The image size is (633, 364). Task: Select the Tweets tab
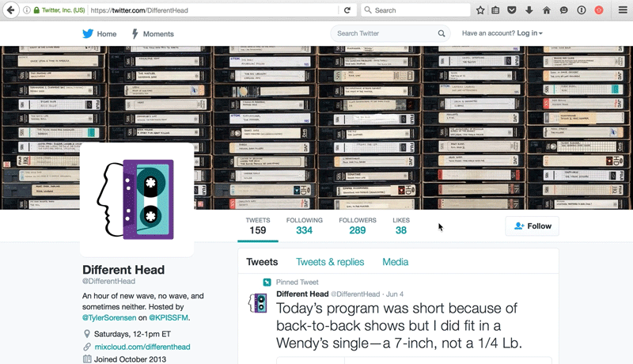click(262, 262)
